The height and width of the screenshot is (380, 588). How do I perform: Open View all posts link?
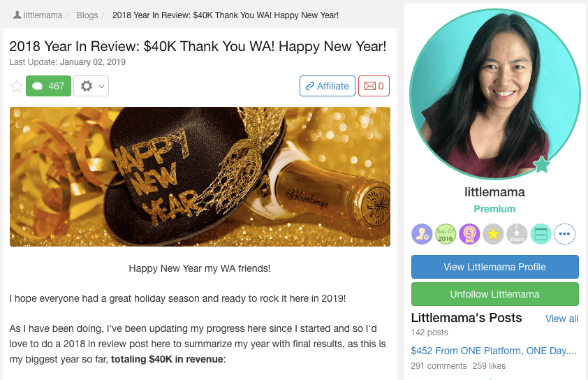(x=561, y=319)
